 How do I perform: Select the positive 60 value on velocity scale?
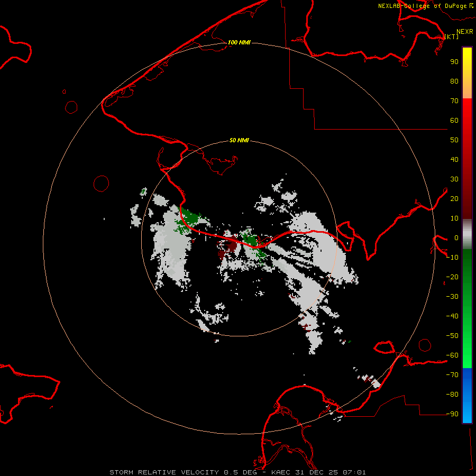[x=454, y=121]
